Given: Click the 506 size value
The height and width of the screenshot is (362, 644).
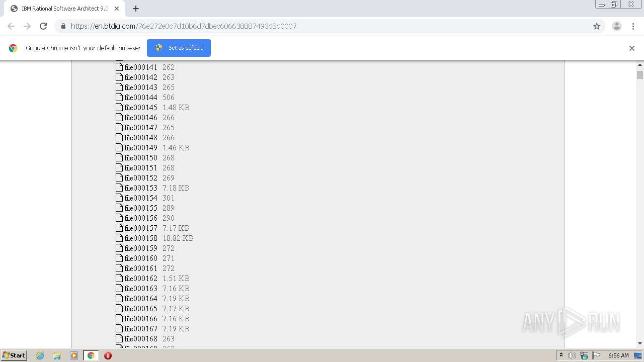Looking at the screenshot, I should click(x=169, y=98).
